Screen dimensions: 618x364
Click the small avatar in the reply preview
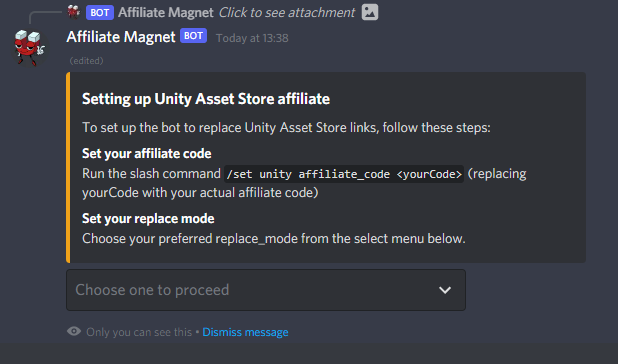(x=73, y=12)
